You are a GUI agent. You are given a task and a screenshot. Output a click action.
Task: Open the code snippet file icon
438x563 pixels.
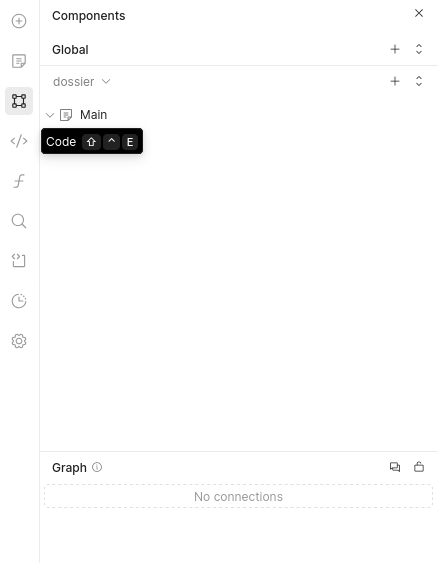tap(19, 261)
